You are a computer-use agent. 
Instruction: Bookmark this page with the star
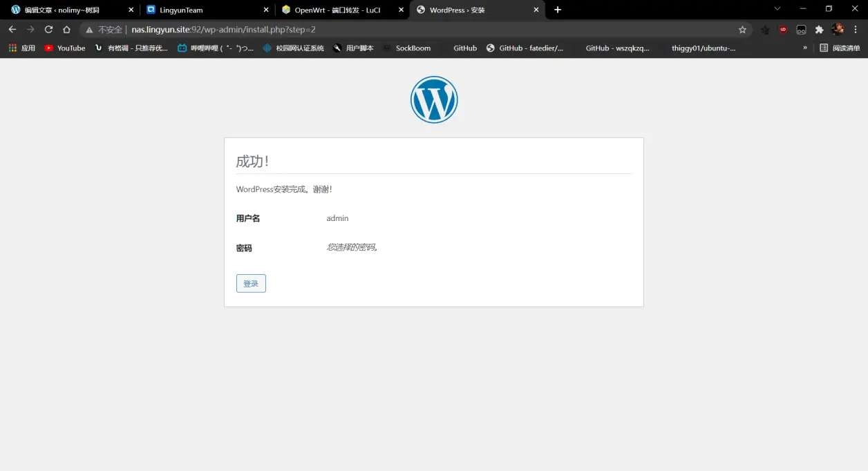(x=742, y=30)
